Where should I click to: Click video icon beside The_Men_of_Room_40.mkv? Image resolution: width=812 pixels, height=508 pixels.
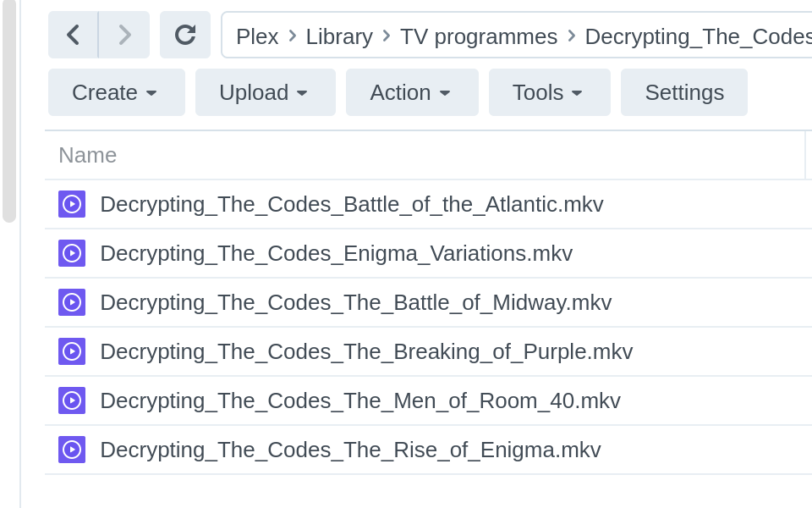72,400
